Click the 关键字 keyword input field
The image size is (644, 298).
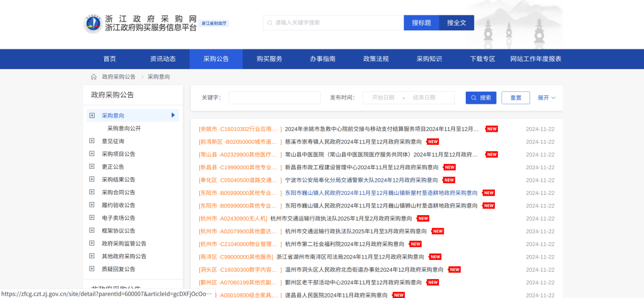[x=274, y=98]
